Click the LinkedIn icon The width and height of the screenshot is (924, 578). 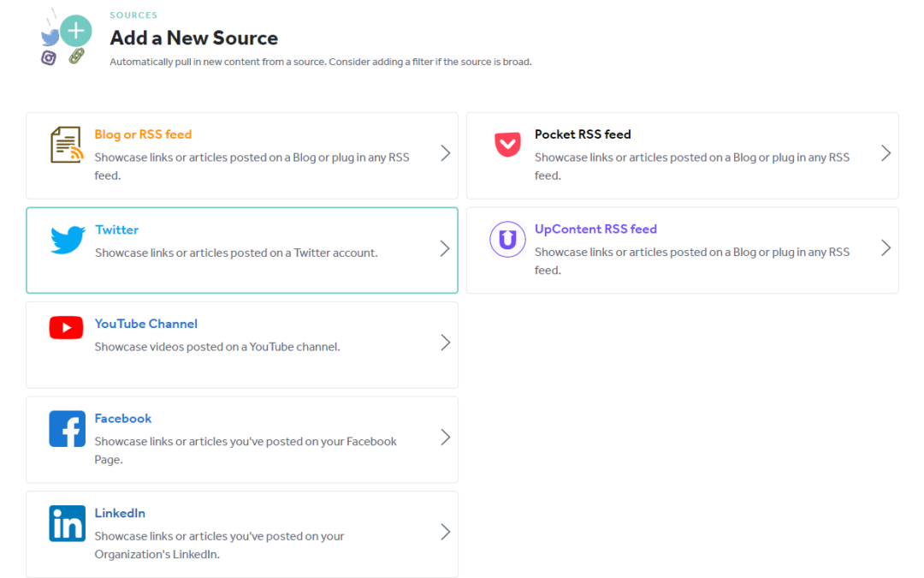(67, 524)
